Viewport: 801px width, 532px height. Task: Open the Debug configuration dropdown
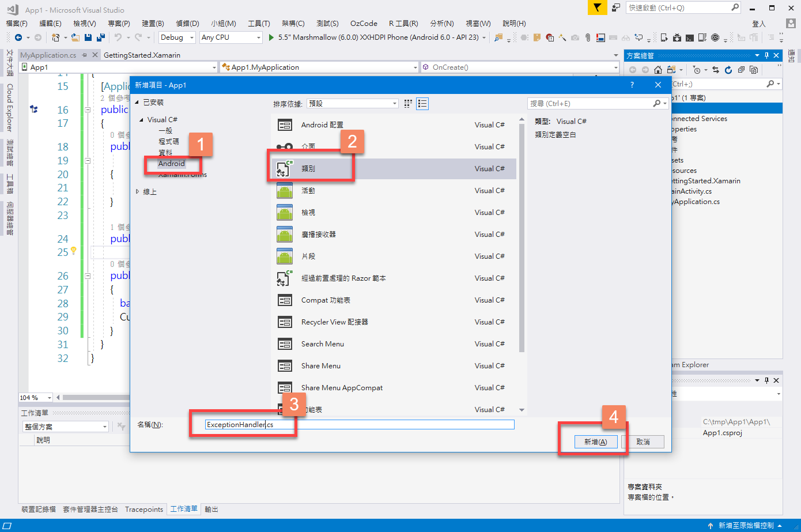[177, 37]
